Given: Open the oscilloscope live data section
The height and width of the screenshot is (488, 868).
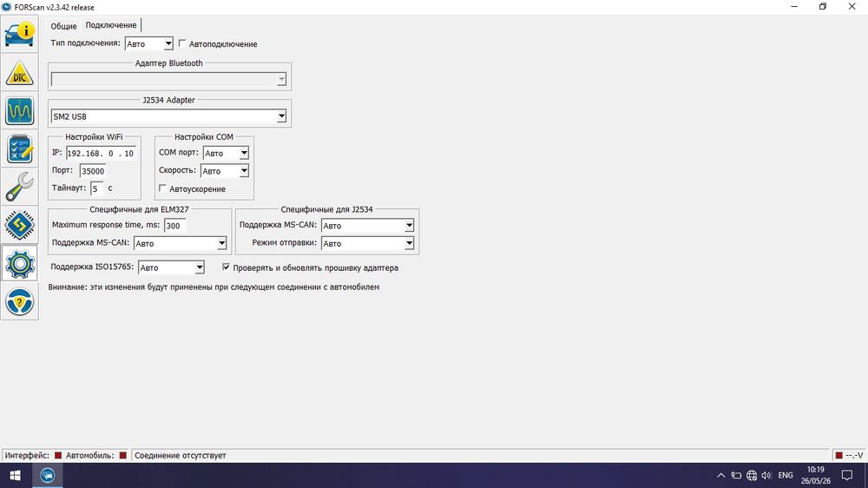Looking at the screenshot, I should 19,111.
